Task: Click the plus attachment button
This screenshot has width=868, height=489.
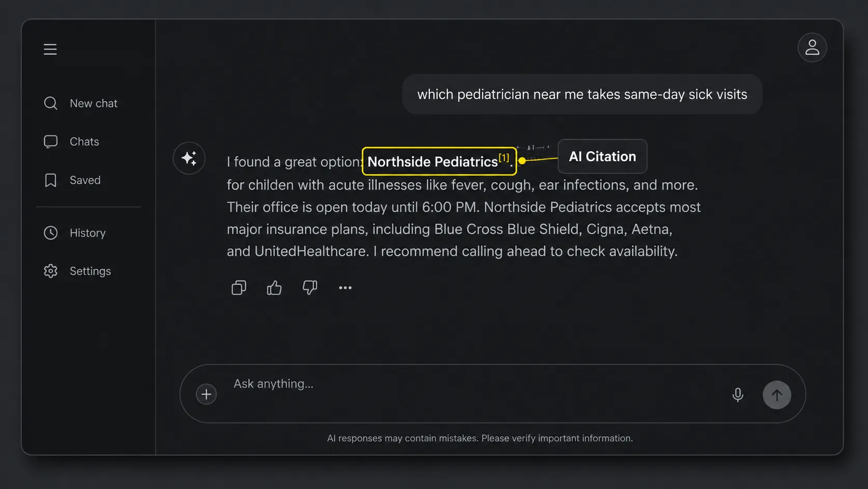Action: click(x=206, y=394)
